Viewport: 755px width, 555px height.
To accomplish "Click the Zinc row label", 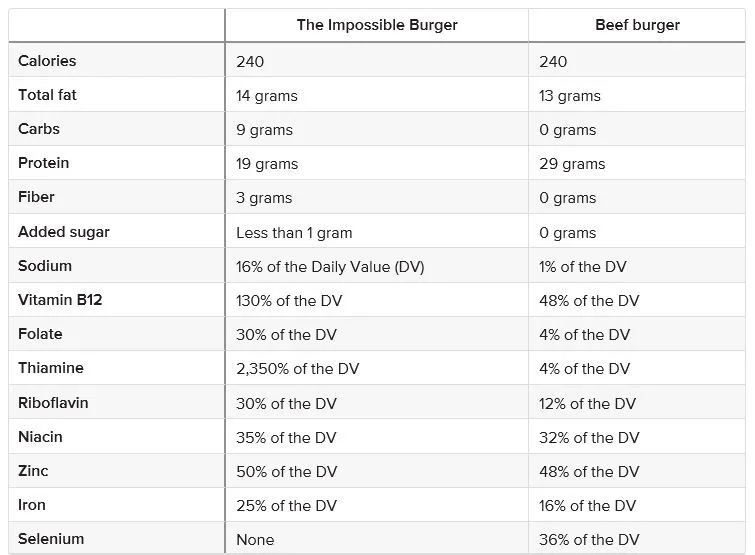I will point(33,470).
